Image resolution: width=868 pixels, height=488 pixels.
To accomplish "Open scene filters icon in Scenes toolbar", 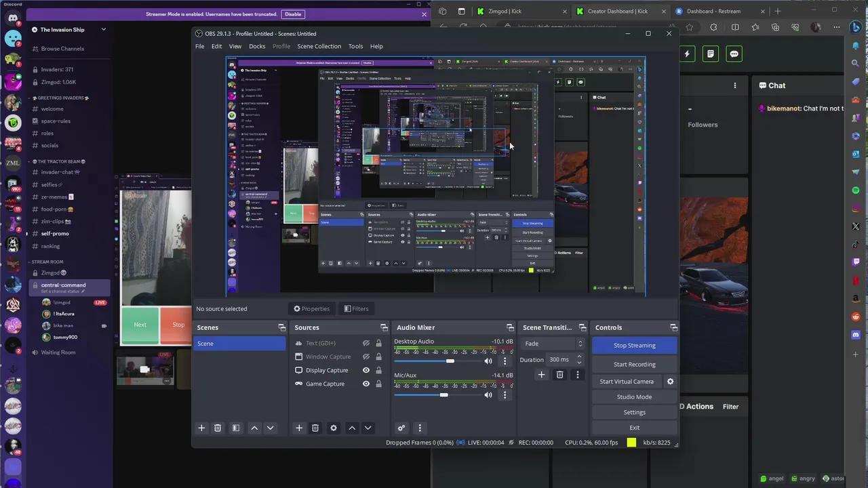I will (236, 428).
